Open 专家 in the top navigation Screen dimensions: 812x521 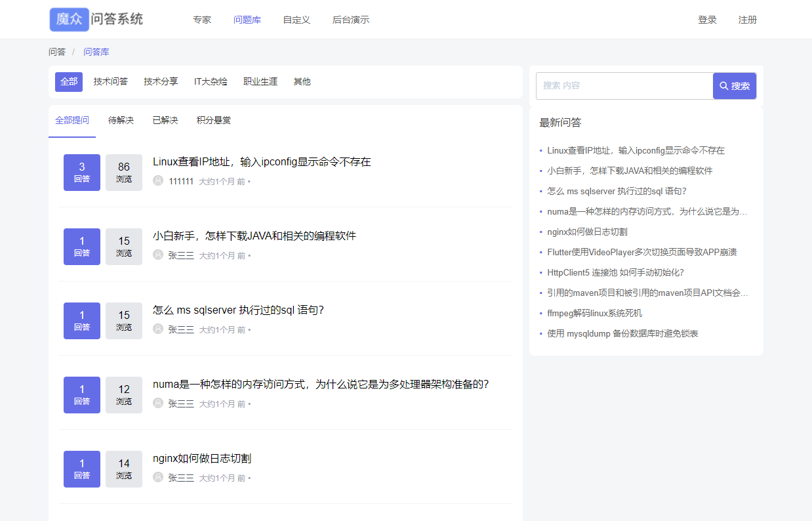[202, 20]
